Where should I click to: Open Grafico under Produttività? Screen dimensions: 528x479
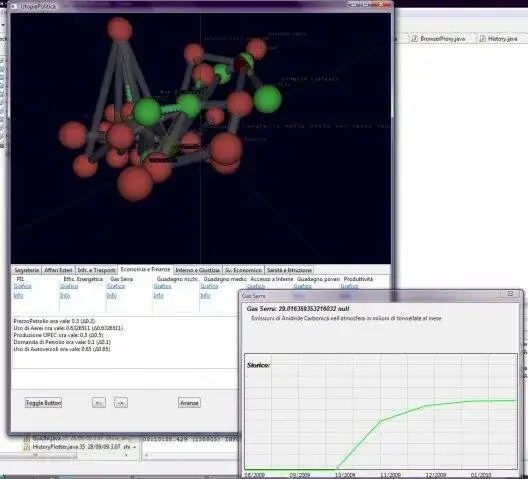coord(349,286)
